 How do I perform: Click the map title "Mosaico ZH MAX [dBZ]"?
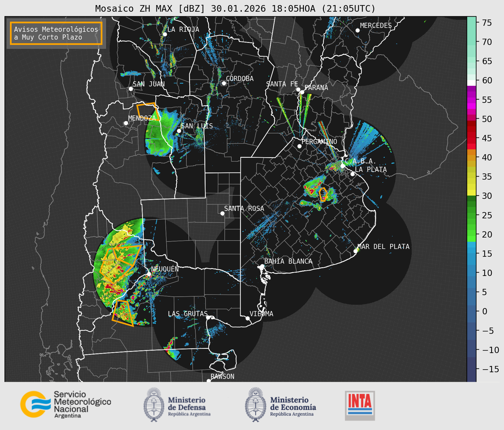pos(150,9)
